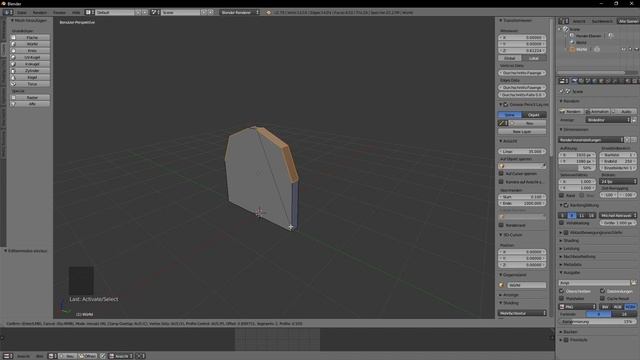Viewport: 640px width, 360px height.
Task: Toggle Dateiendungen checkbox
Action: (602, 291)
